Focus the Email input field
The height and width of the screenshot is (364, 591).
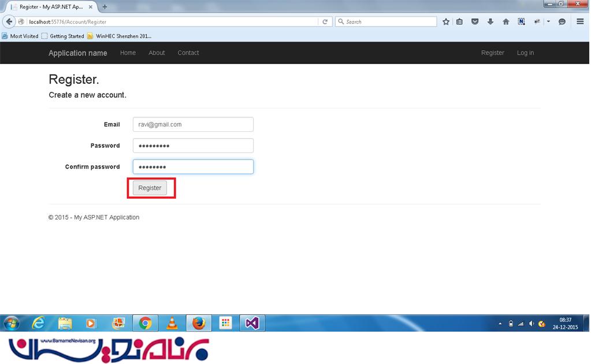pos(193,124)
